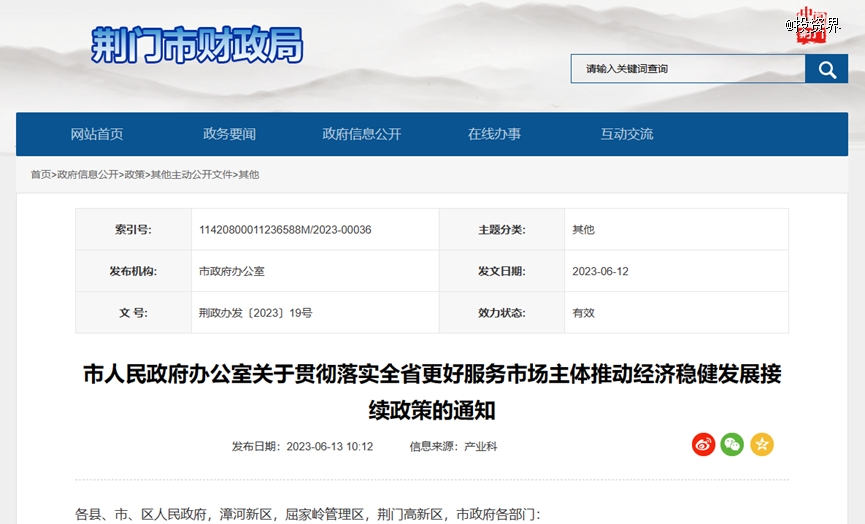Select 在线办事 from the navigation bar
865x524 pixels.
[494, 134]
